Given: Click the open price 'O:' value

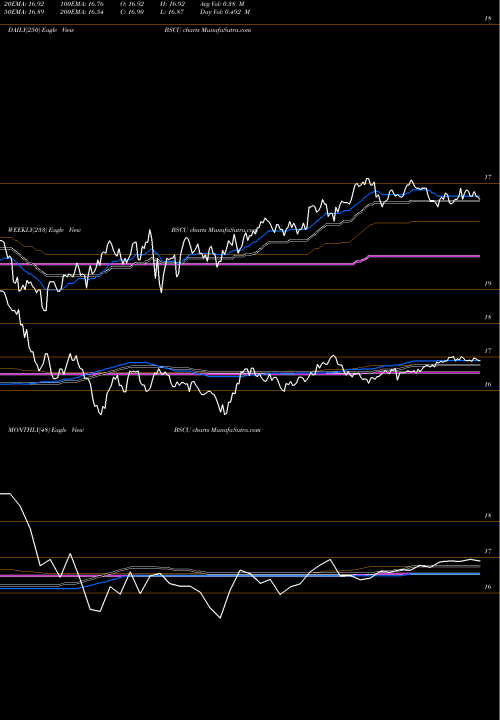Looking at the screenshot, I should pos(132,4).
